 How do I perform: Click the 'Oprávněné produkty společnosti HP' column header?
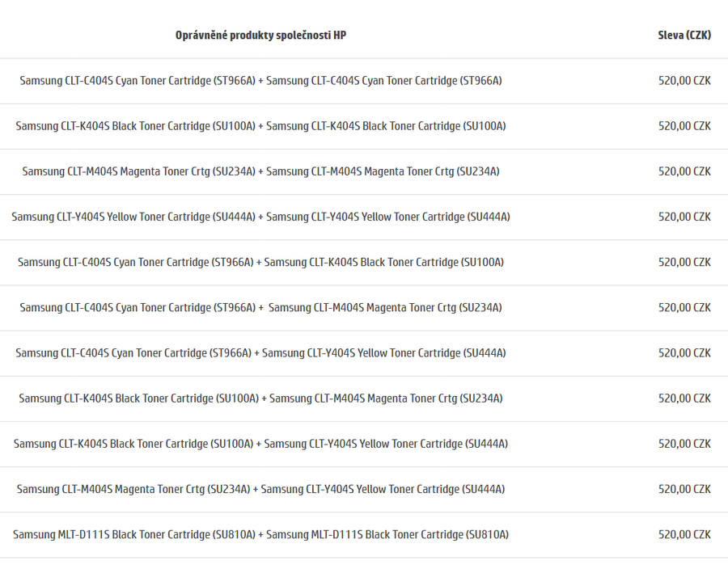point(260,36)
